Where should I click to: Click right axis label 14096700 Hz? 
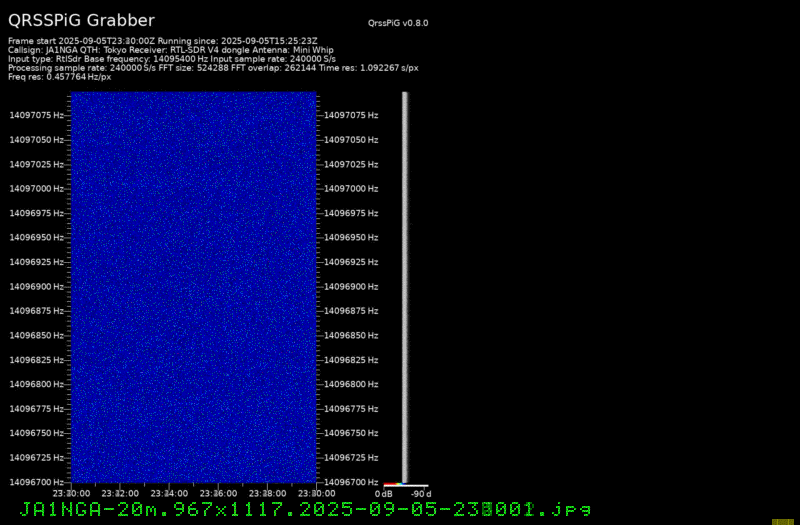(x=351, y=482)
